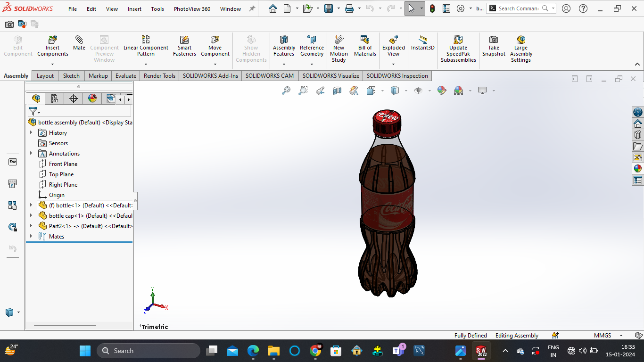Open Linear Component Pattern

pyautogui.click(x=146, y=46)
